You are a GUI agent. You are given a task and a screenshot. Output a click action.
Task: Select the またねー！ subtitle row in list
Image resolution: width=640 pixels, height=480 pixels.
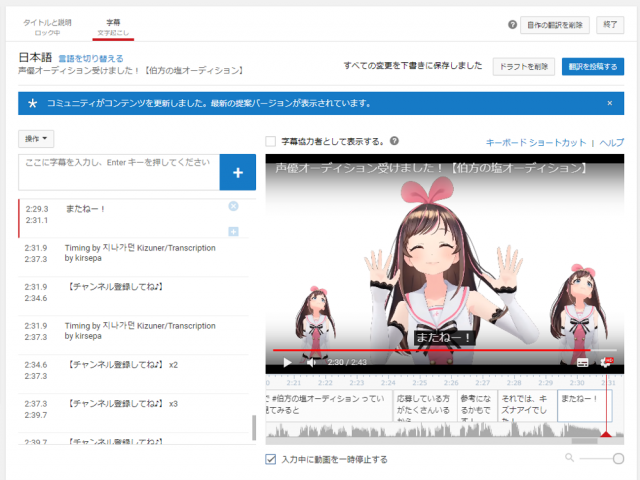coord(133,218)
